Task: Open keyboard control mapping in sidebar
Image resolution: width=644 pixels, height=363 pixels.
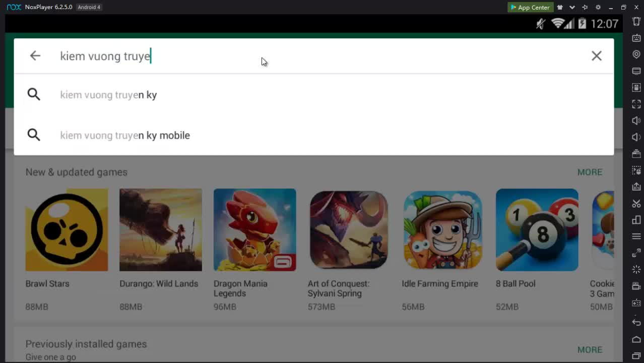Action: (636, 38)
